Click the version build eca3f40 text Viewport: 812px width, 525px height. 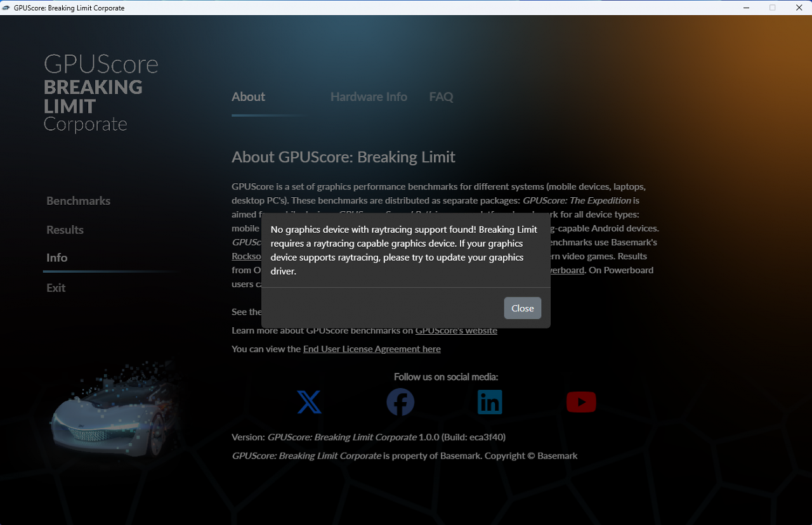pos(369,437)
